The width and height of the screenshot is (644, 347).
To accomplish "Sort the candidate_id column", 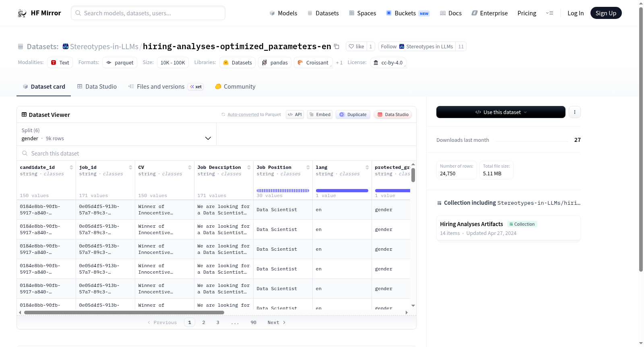I will (71, 167).
